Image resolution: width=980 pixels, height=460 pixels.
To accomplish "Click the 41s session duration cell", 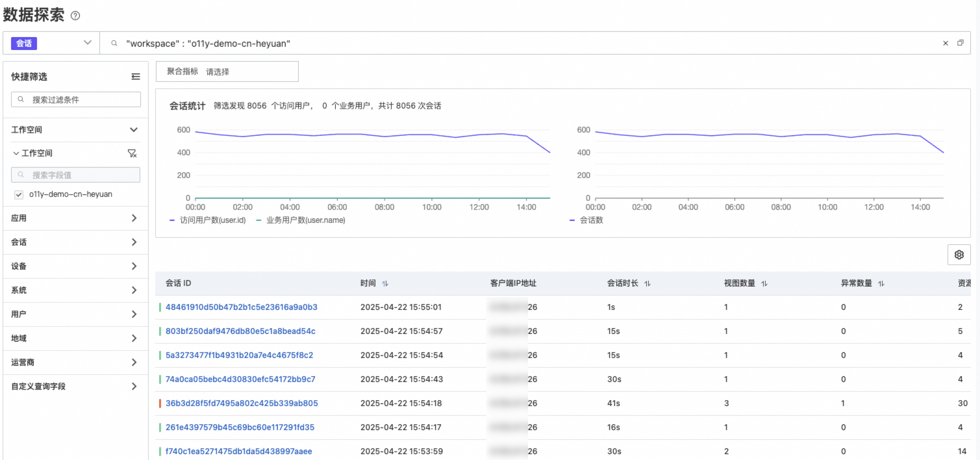I will [613, 403].
